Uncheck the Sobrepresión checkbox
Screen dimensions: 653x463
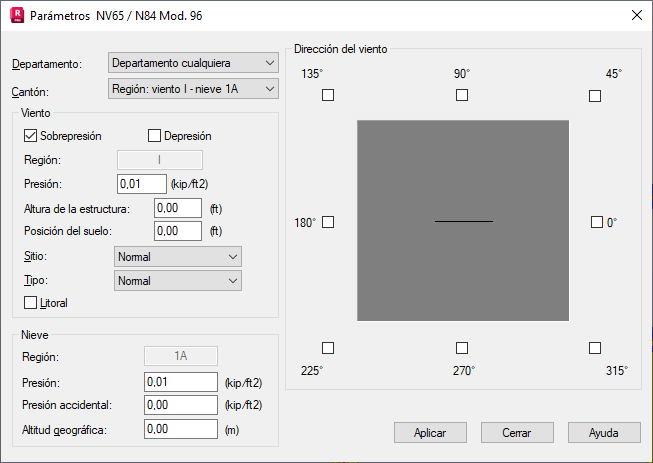pyautogui.click(x=30, y=136)
